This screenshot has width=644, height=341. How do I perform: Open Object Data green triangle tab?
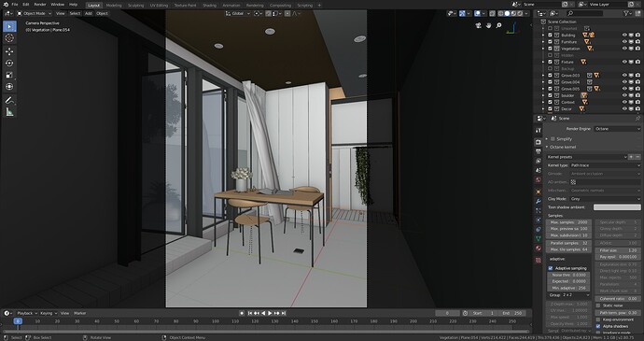click(539, 238)
